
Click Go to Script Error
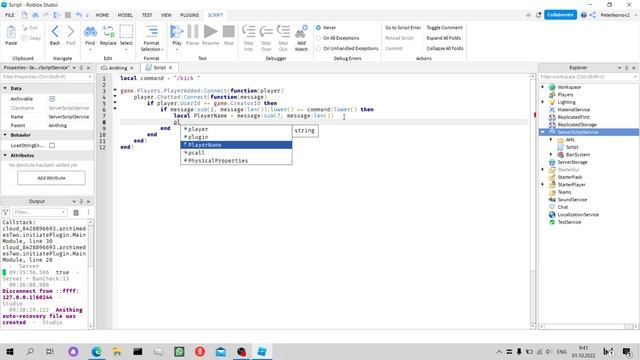coord(403,28)
